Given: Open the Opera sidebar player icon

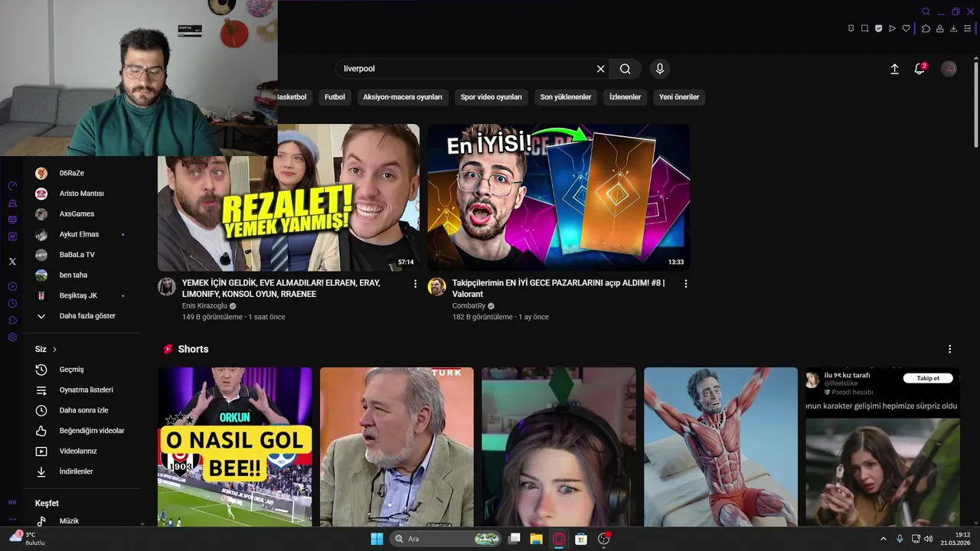Looking at the screenshot, I should click(12, 286).
